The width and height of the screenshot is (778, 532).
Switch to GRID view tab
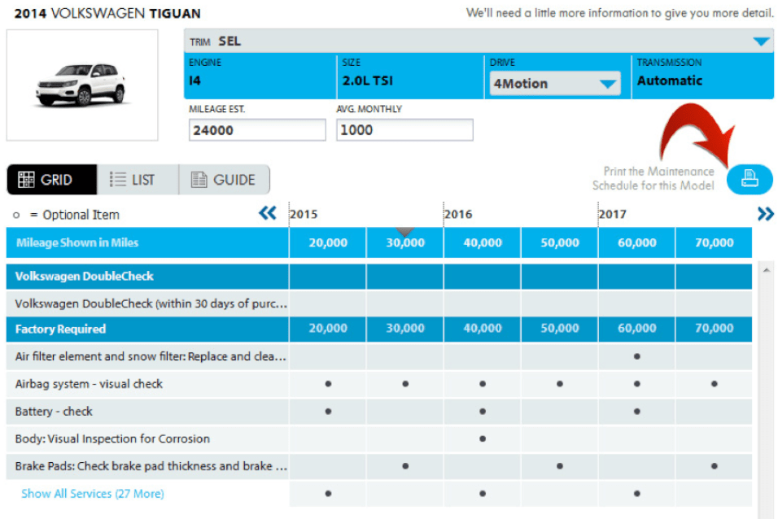[x=51, y=180]
